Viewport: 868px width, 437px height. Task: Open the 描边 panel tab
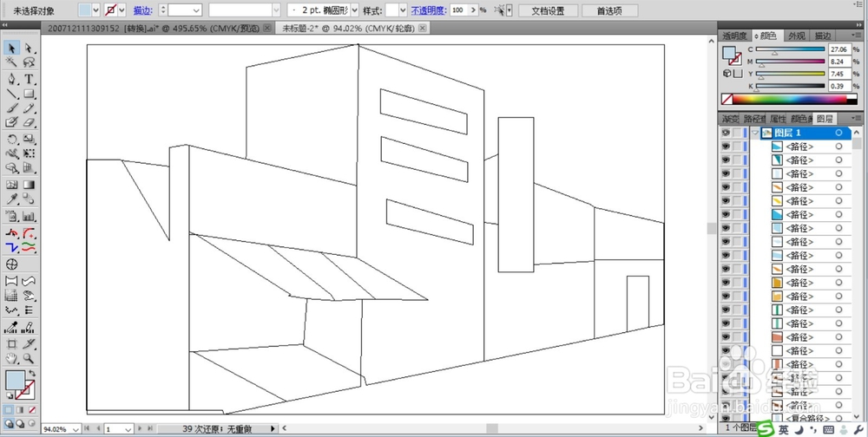pyautogui.click(x=822, y=36)
